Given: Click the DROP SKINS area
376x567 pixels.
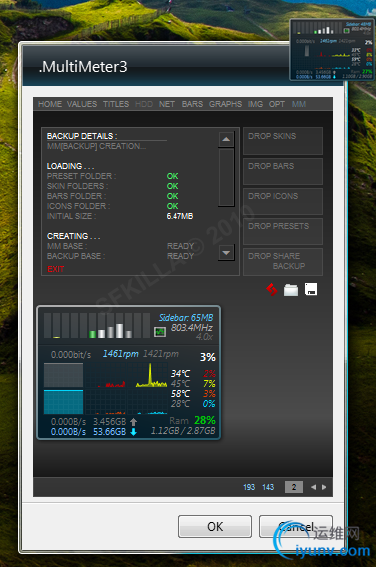Looking at the screenshot, I should (x=283, y=141).
